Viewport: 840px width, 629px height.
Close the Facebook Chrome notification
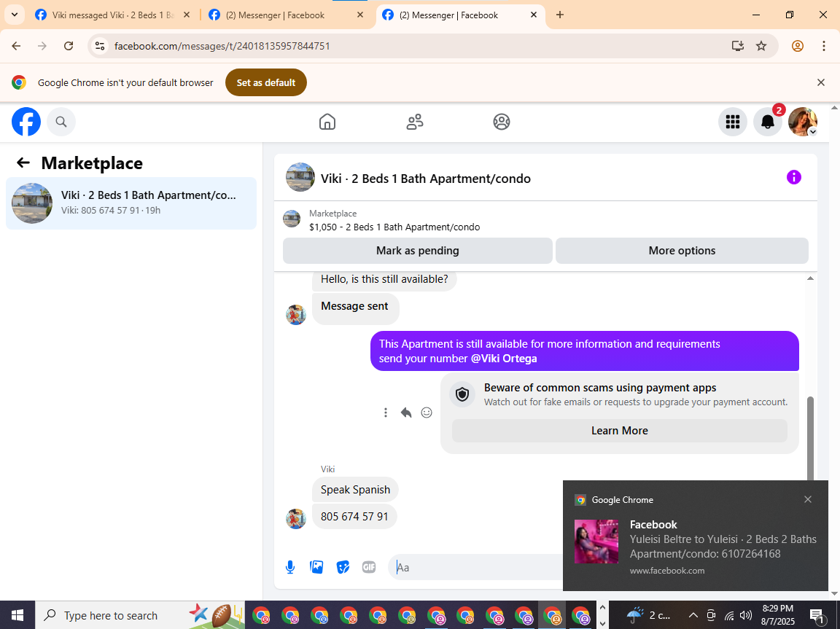(808, 499)
